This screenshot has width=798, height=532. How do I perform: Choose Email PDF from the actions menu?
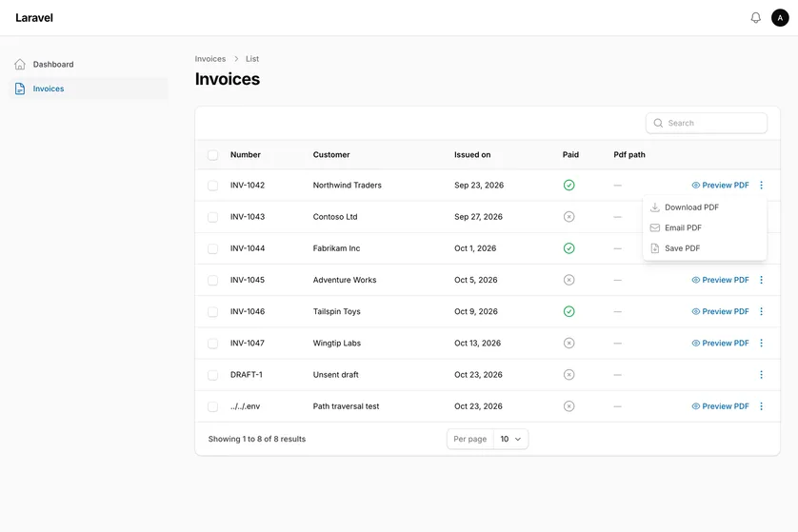705,227
